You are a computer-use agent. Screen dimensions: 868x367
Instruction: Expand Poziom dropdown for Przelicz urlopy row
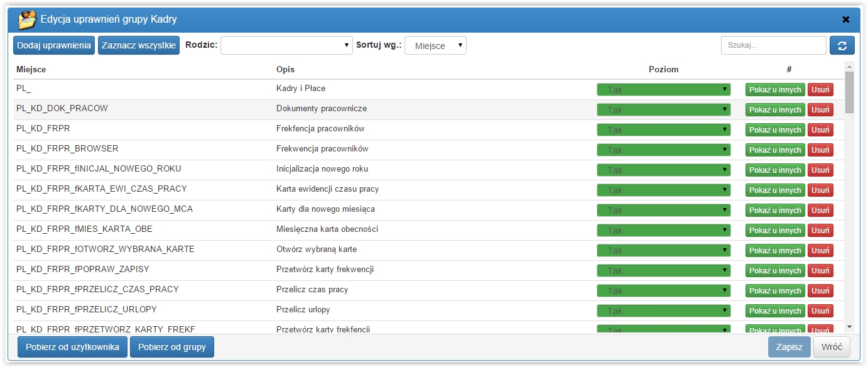pos(663,311)
